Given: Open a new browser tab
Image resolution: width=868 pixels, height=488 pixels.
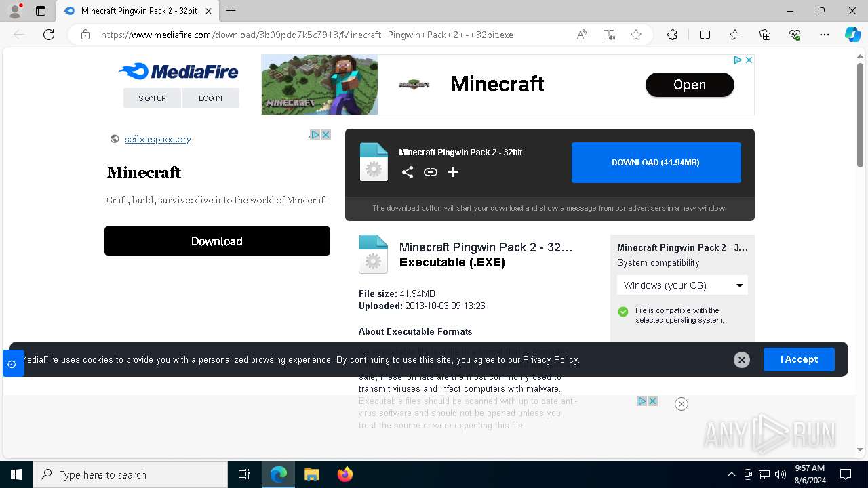Looking at the screenshot, I should tap(231, 11).
